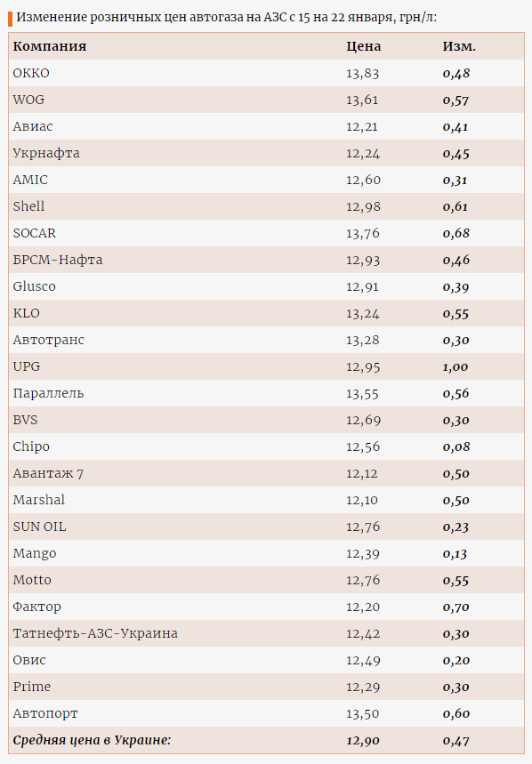Click the average price 12,90 in Ukraine

tap(362, 741)
